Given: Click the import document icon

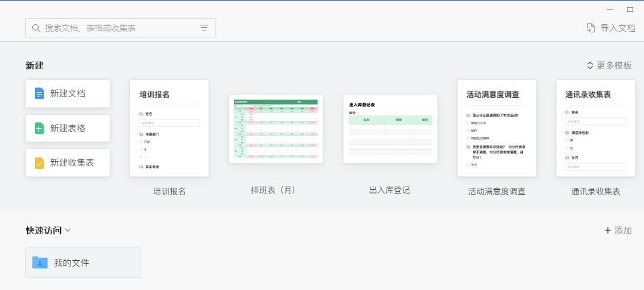Looking at the screenshot, I should pyautogui.click(x=590, y=28).
